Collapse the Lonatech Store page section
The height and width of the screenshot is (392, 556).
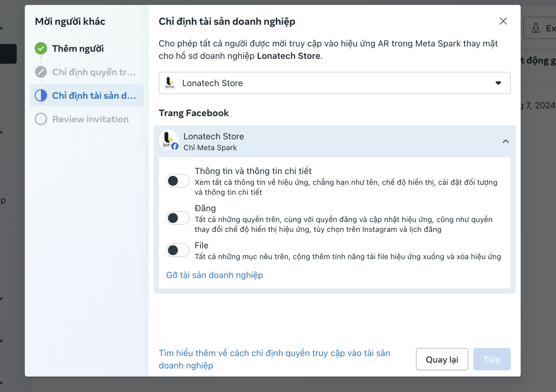(505, 142)
